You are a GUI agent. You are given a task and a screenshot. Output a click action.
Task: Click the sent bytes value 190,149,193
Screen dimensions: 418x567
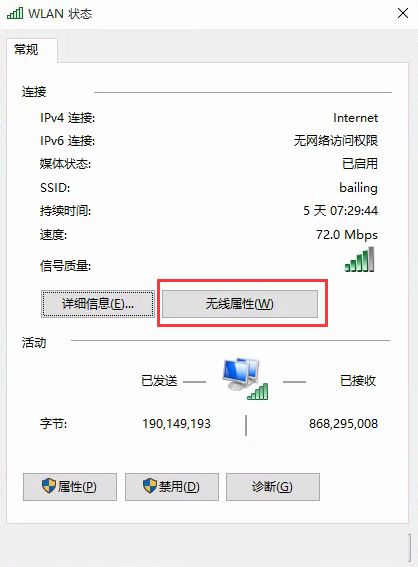coord(176,423)
